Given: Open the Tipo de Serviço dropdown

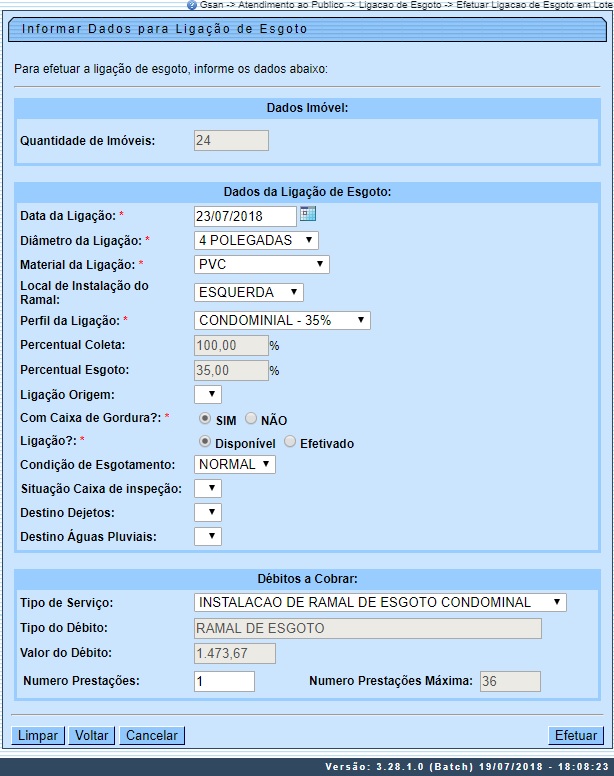Looking at the screenshot, I should [379, 602].
